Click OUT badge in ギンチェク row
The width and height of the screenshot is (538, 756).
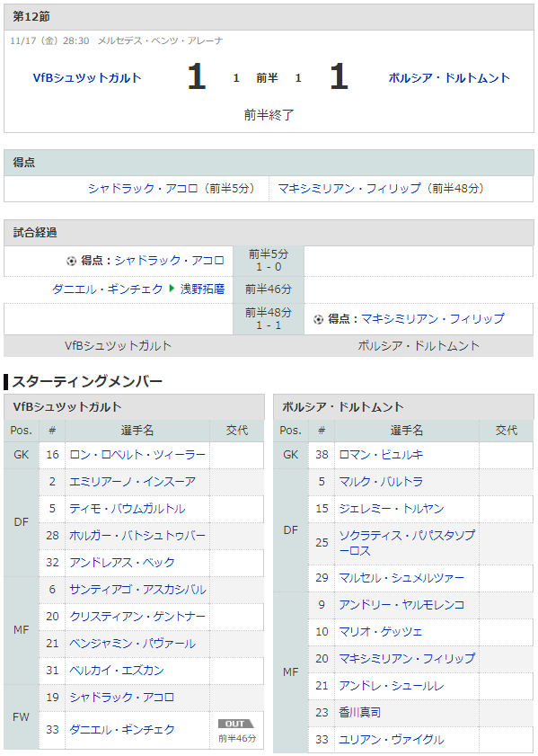(235, 724)
